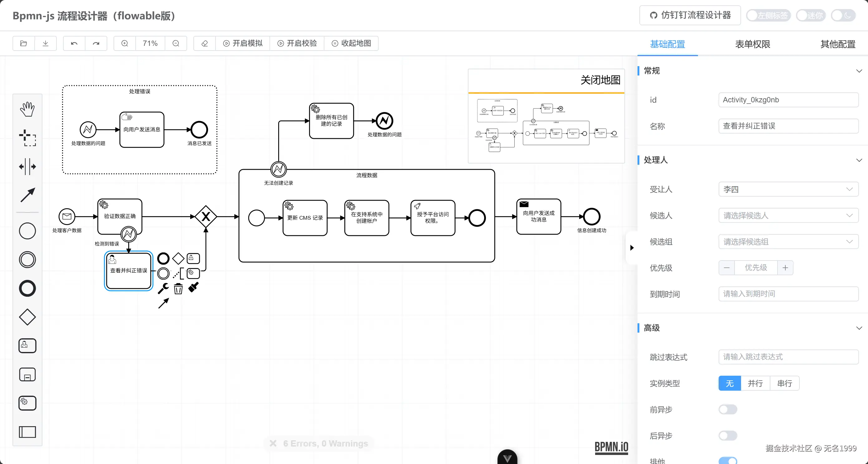Pick the global connect arrow tool
The width and height of the screenshot is (868, 464).
(x=27, y=195)
